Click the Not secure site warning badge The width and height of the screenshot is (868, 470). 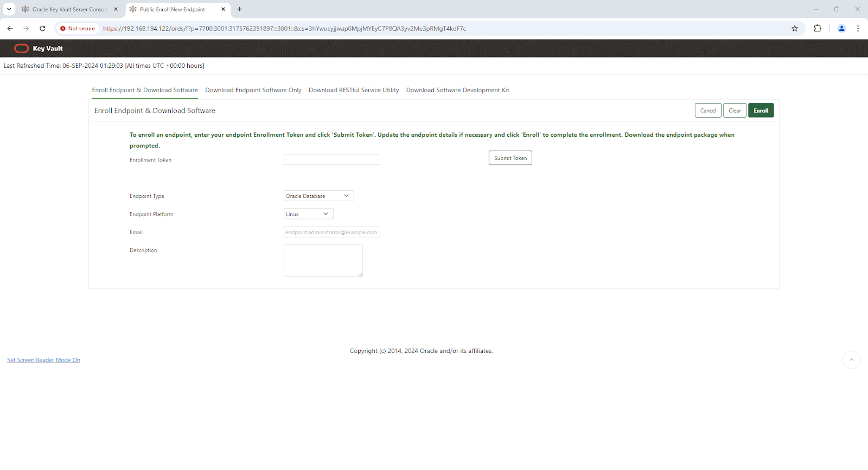[78, 29]
